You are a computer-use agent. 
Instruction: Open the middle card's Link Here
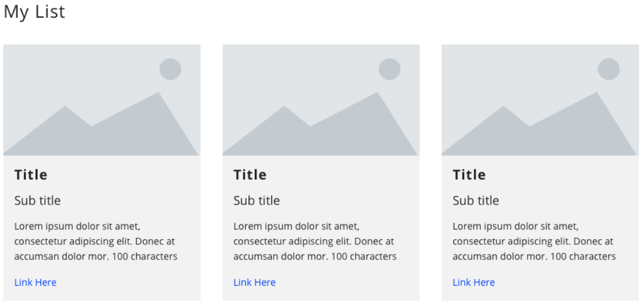(254, 282)
